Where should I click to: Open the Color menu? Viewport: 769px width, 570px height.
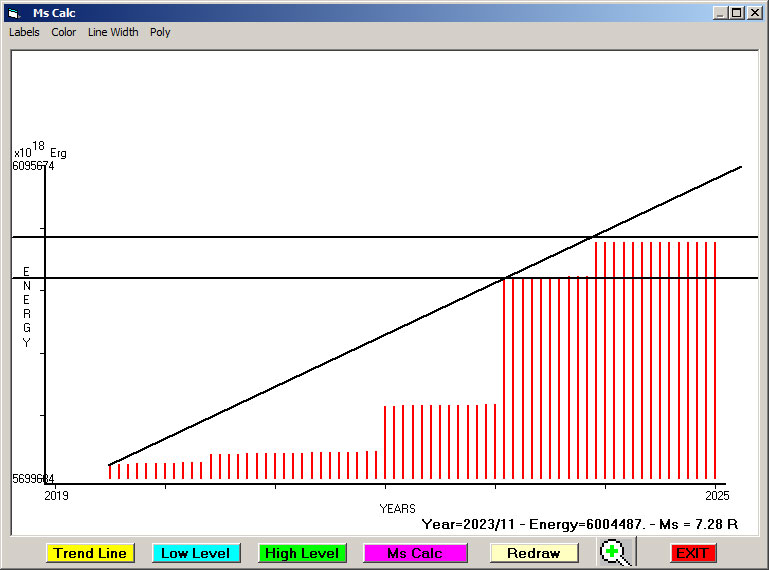coord(64,32)
